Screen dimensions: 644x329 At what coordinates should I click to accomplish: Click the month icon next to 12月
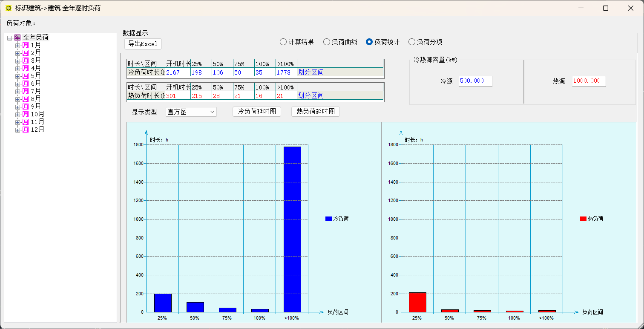pyautogui.click(x=26, y=130)
